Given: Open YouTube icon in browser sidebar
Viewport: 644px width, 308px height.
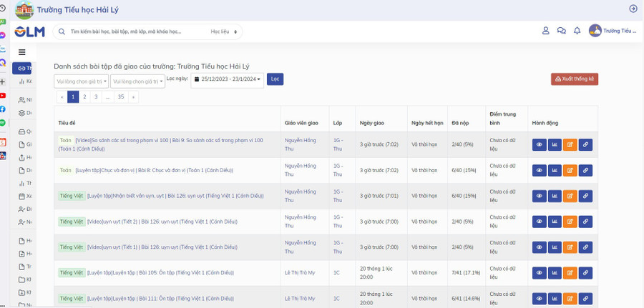Looking at the screenshot, I should (3, 95).
